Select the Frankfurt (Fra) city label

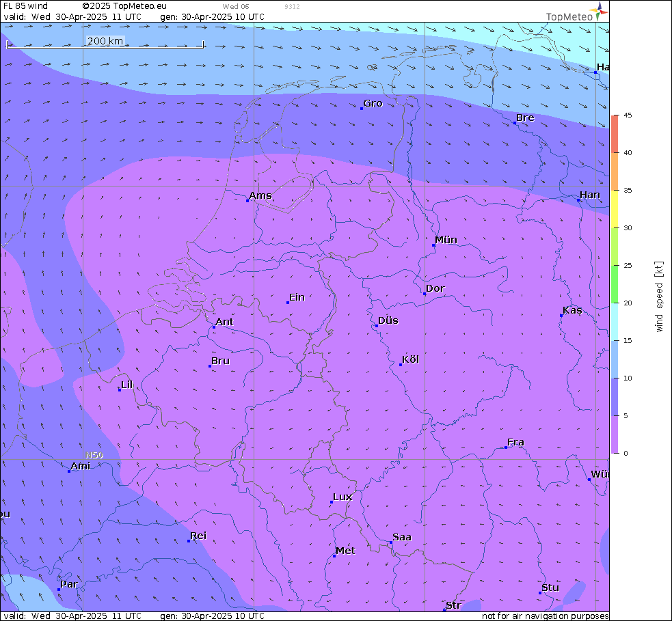pos(515,442)
